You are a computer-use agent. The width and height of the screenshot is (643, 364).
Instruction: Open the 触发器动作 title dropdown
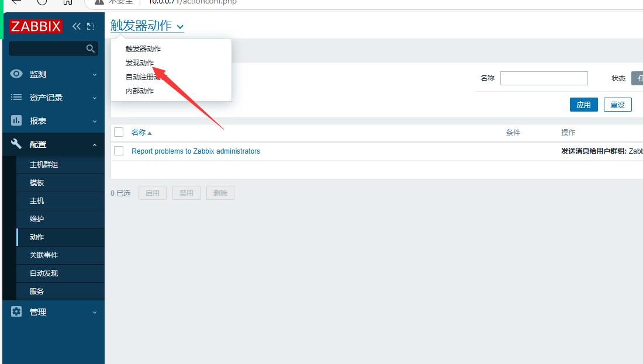coord(147,26)
